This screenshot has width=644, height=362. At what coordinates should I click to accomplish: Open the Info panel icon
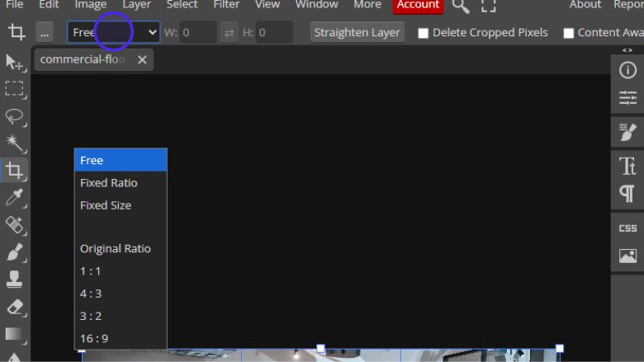tap(627, 71)
